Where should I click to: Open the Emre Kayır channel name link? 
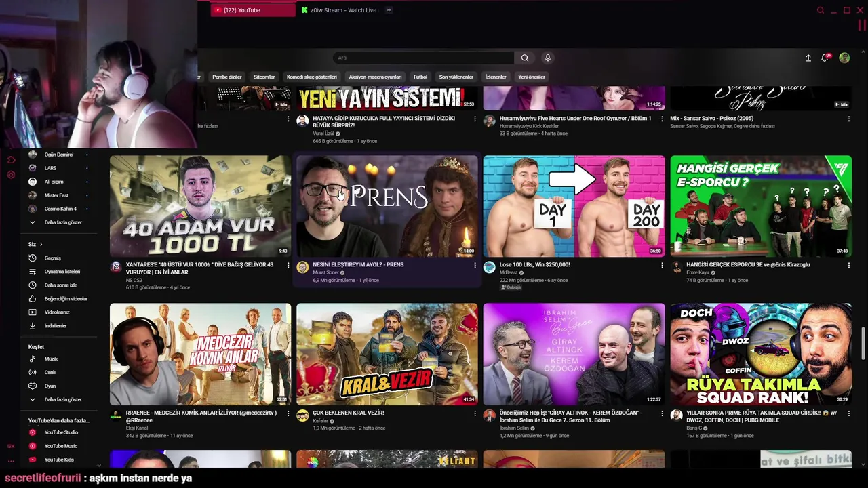pyautogui.click(x=698, y=272)
